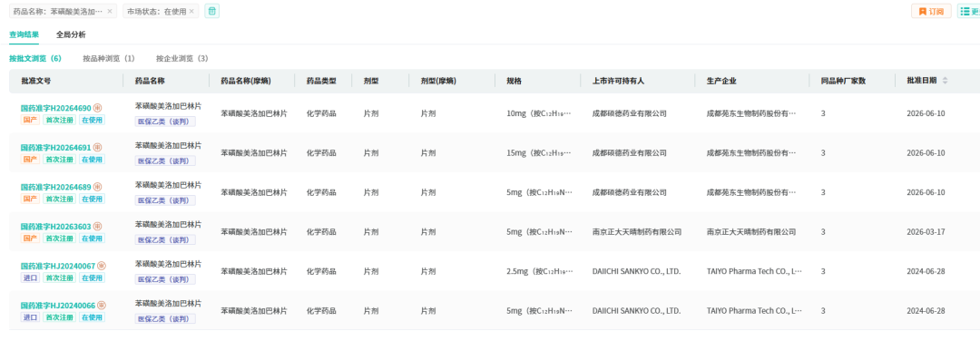Select the 查询结果 tab
The height and width of the screenshot is (341, 980).
tap(24, 34)
